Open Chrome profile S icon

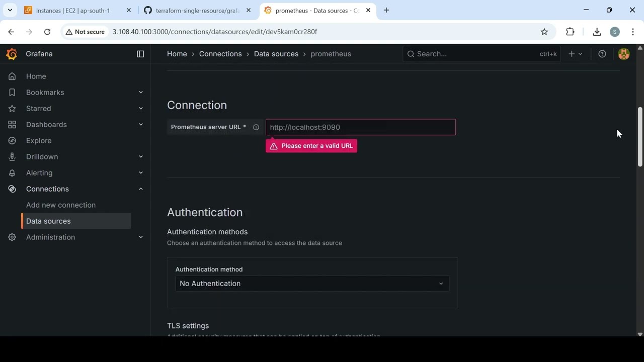(x=615, y=32)
